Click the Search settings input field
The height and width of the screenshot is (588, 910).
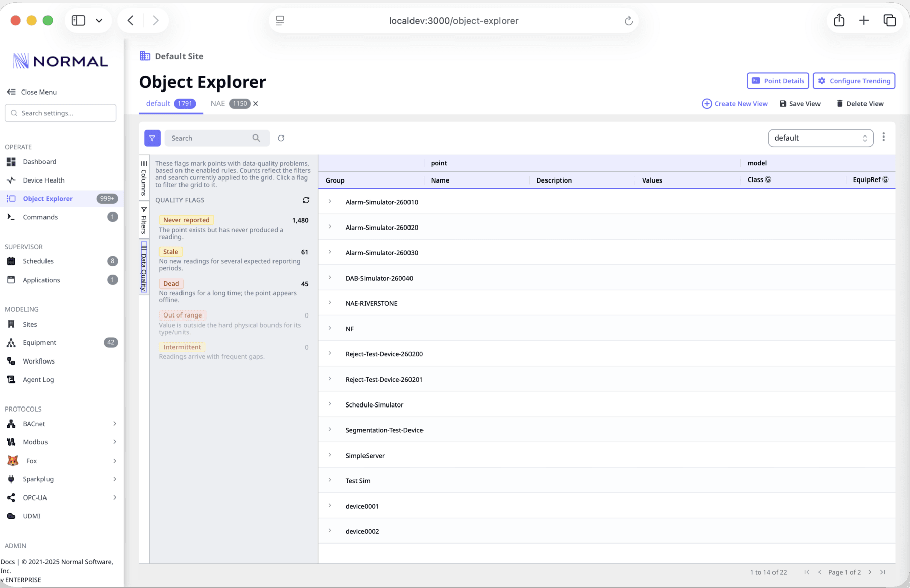pyautogui.click(x=61, y=113)
